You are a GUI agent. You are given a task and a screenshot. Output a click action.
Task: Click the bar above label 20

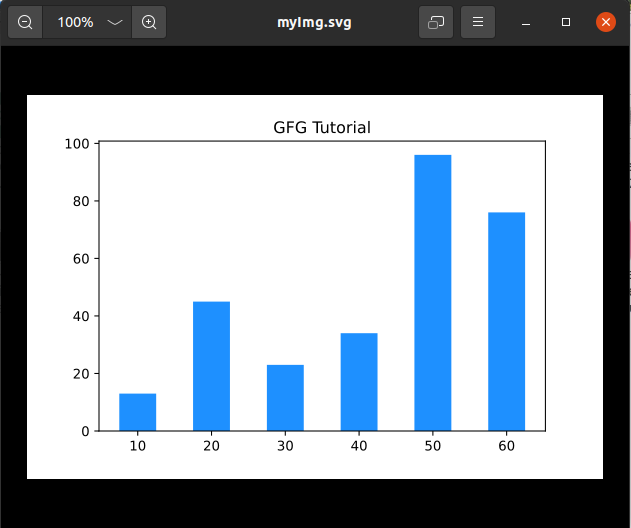(x=211, y=366)
